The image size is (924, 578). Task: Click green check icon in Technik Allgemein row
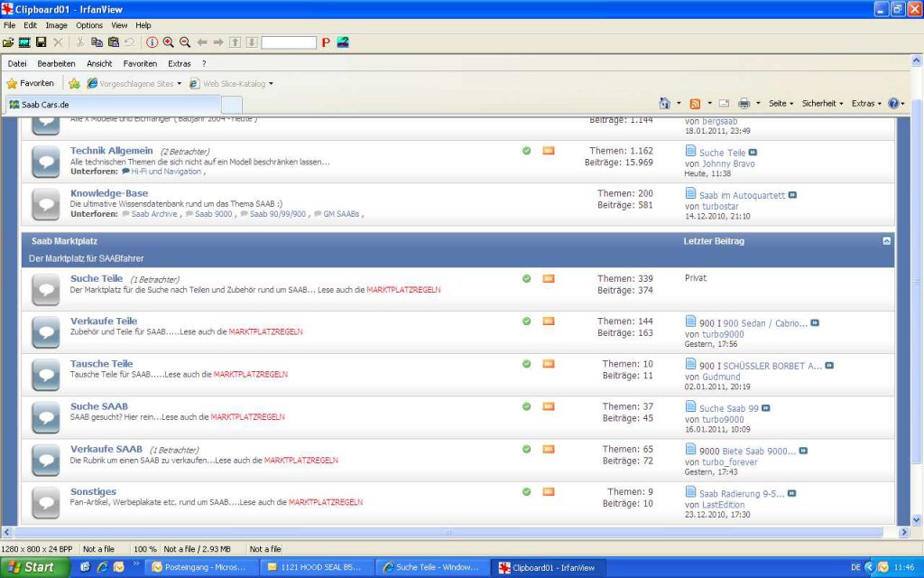[x=526, y=151]
